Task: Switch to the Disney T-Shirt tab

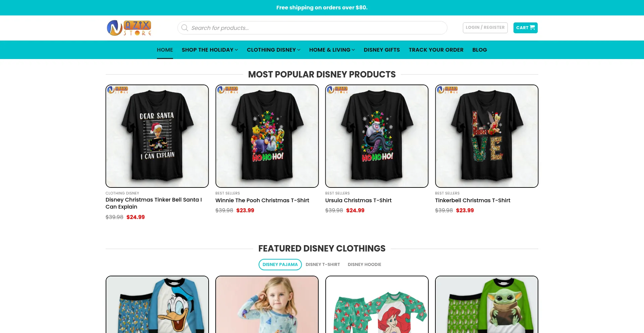Action: point(323,265)
